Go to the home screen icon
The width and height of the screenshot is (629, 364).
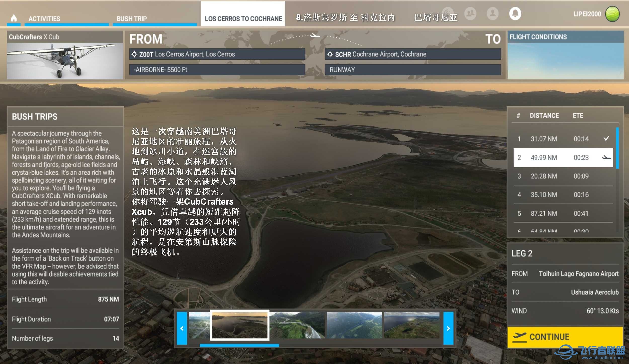pyautogui.click(x=14, y=18)
